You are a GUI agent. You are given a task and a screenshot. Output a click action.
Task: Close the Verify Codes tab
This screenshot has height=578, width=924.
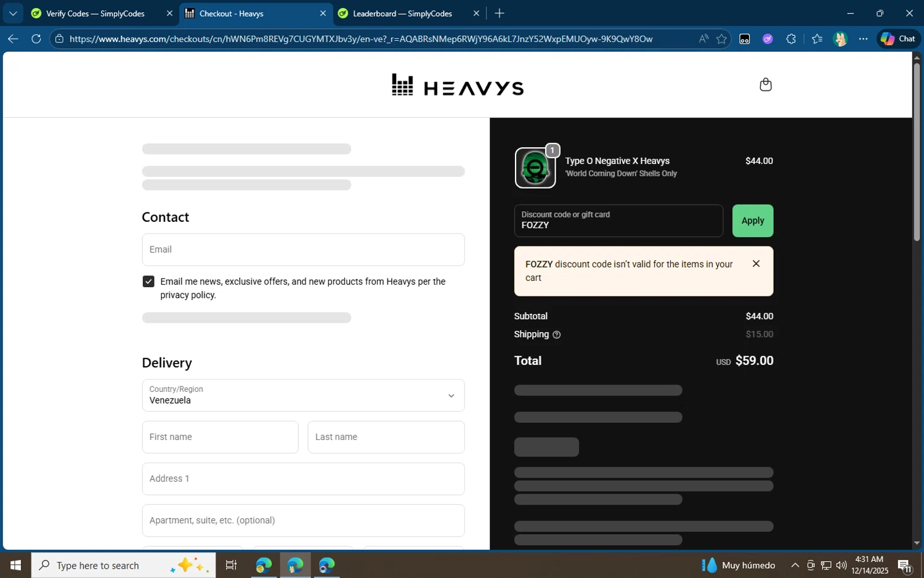(x=169, y=14)
